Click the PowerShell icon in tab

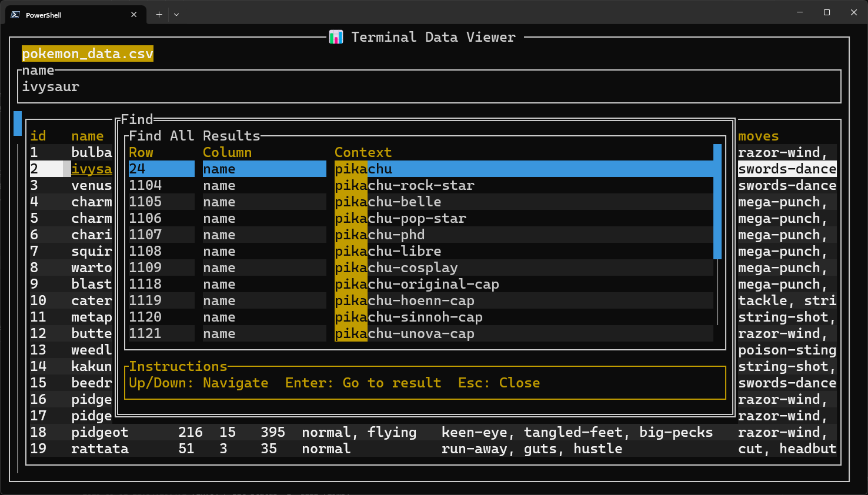[15, 15]
